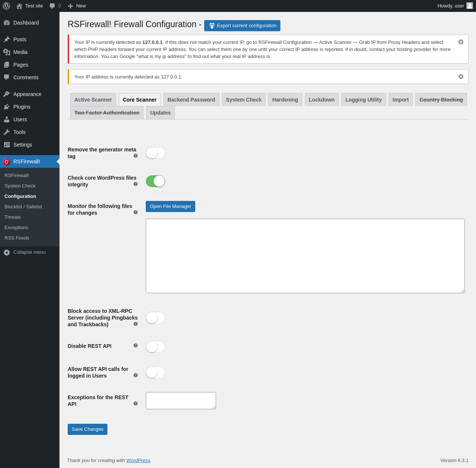This screenshot has height=468, width=476.
Task: Toggle Remove the generator meta tag
Action: click(x=155, y=153)
